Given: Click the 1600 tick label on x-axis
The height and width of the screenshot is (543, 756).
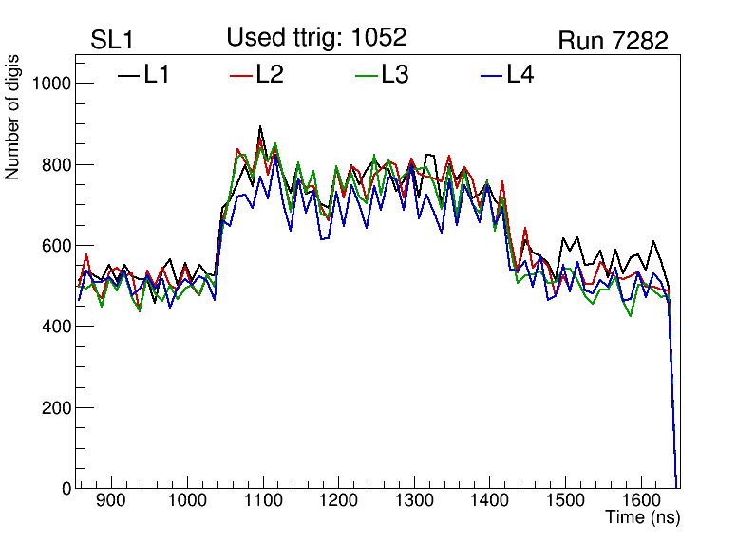Looking at the screenshot, I should point(640,501).
